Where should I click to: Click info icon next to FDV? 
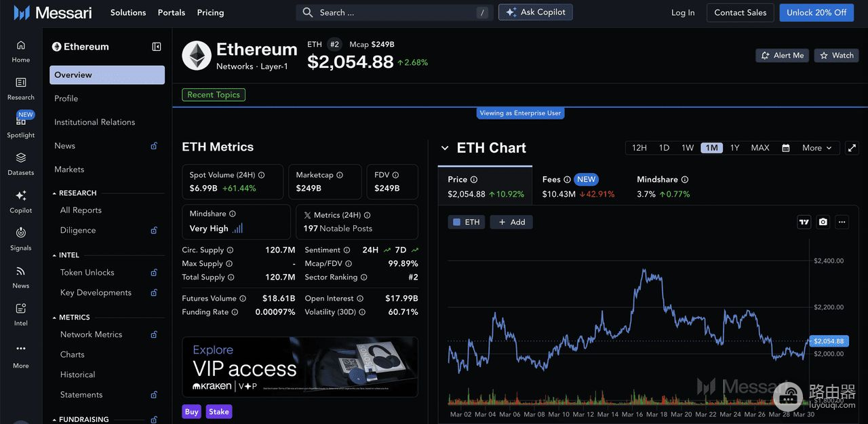(x=395, y=175)
